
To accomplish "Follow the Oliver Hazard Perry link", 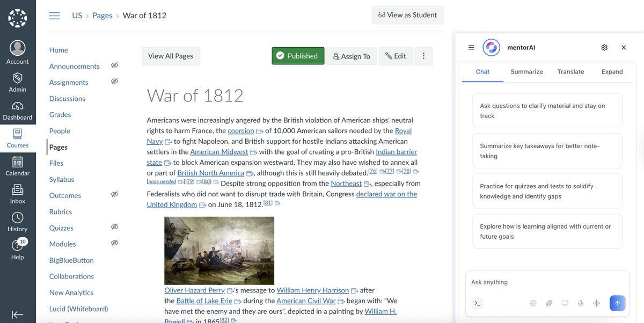I will 194,290.
